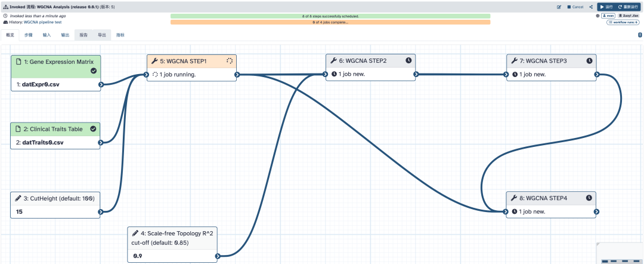
Task: Click WGCNA STEP1 input connector terminal
Action: 147,75
